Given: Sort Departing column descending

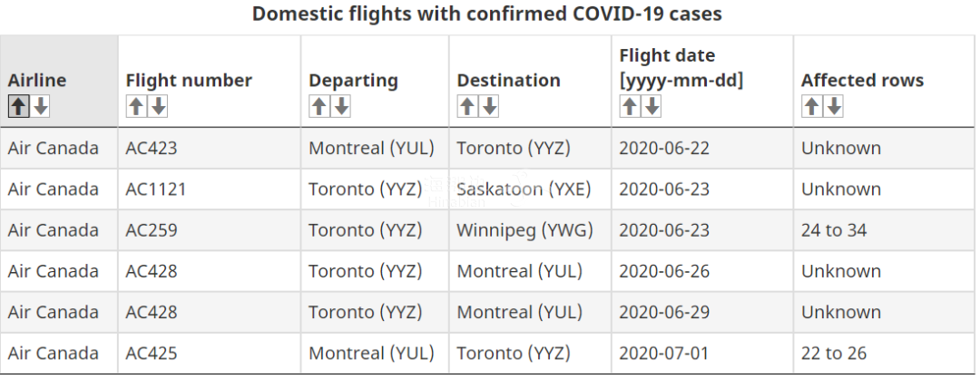Looking at the screenshot, I should coord(341,107).
